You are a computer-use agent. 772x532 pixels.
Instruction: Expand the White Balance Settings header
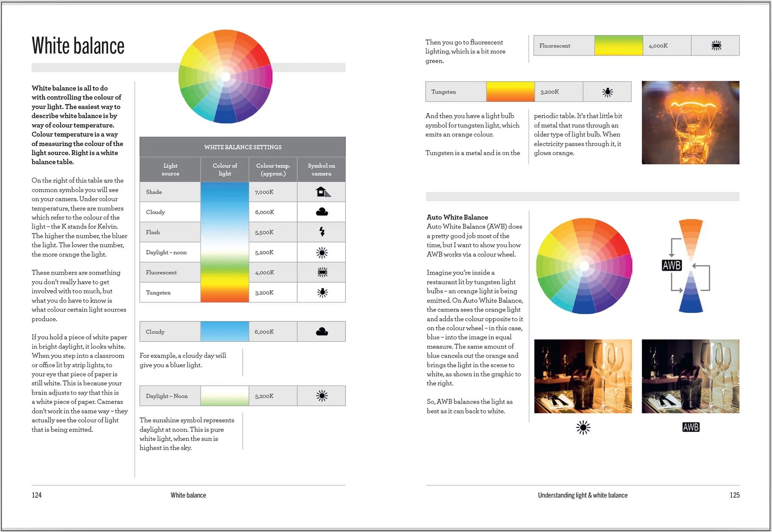(x=242, y=147)
